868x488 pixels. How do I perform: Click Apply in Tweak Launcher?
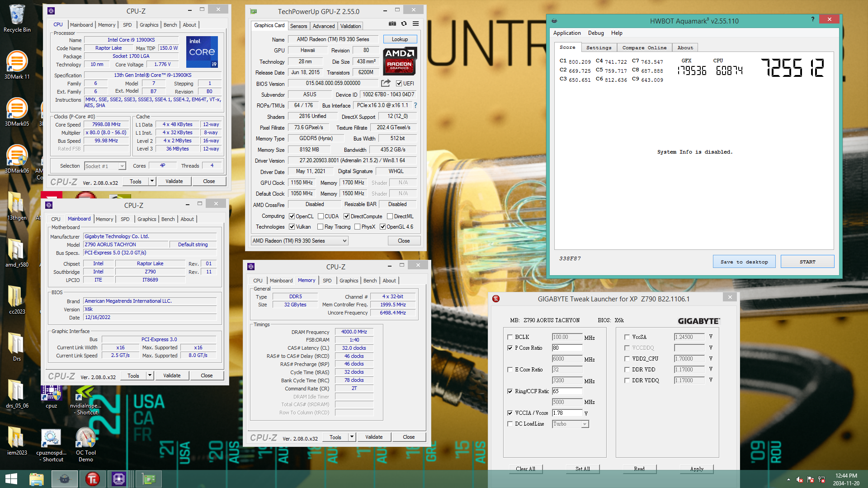point(697,469)
